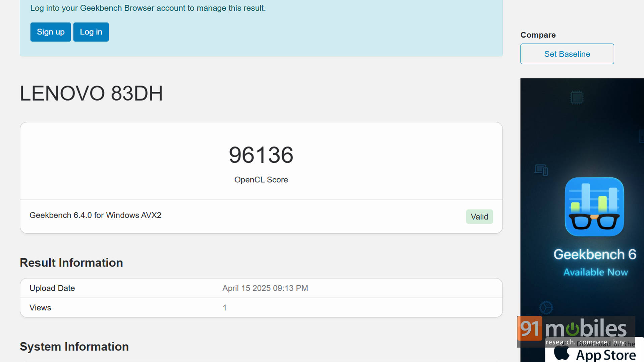The width and height of the screenshot is (644, 362).
Task: Click the Views row label
Action: [40, 308]
